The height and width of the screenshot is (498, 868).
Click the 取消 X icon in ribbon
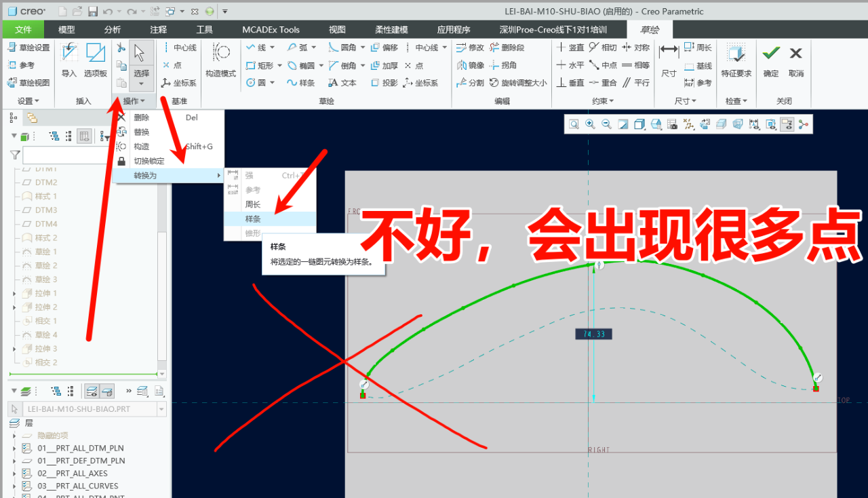click(795, 54)
